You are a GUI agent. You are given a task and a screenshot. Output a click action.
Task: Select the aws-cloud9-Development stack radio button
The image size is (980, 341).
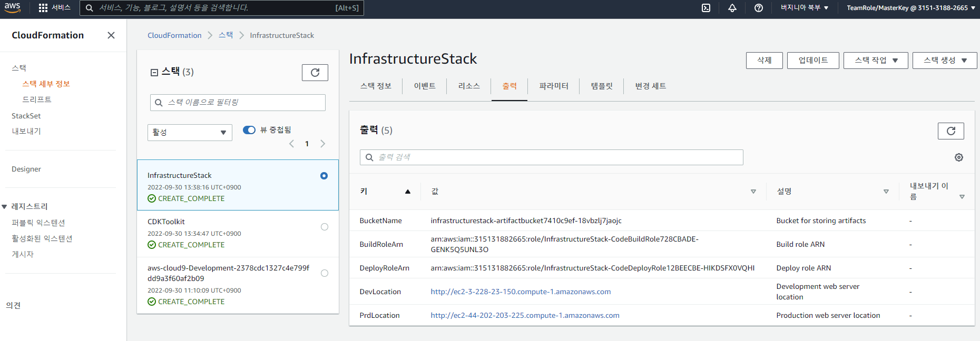[325, 273]
